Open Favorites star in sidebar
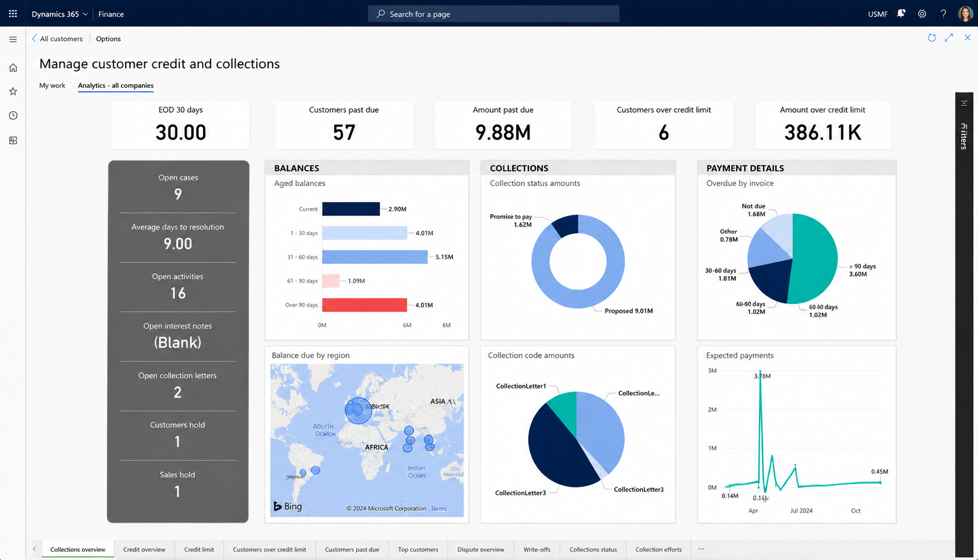This screenshot has height=560, width=978. 13,91
